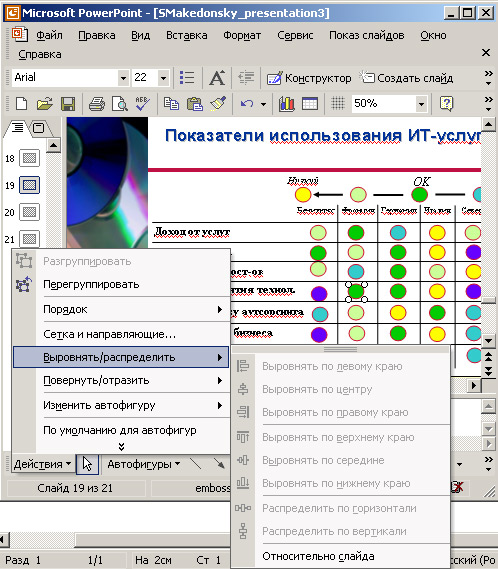Click the selected green circle on slide
Screen dimensions: 498x569
[x=356, y=291]
